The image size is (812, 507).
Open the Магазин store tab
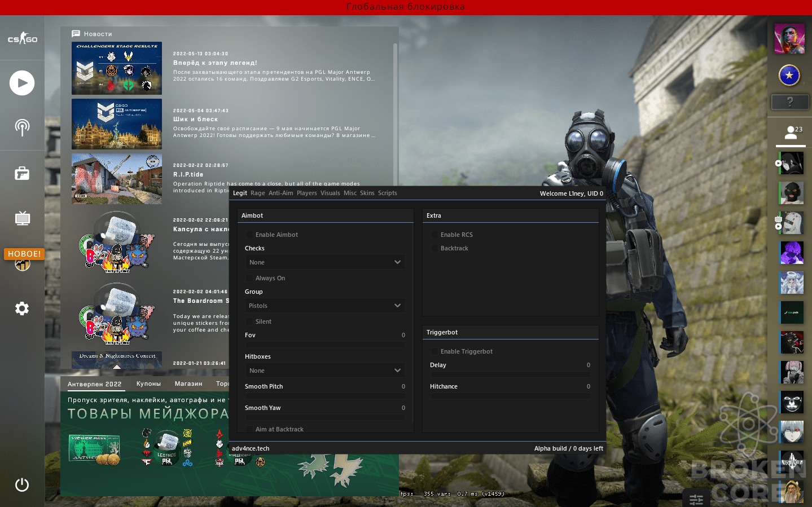tap(188, 383)
